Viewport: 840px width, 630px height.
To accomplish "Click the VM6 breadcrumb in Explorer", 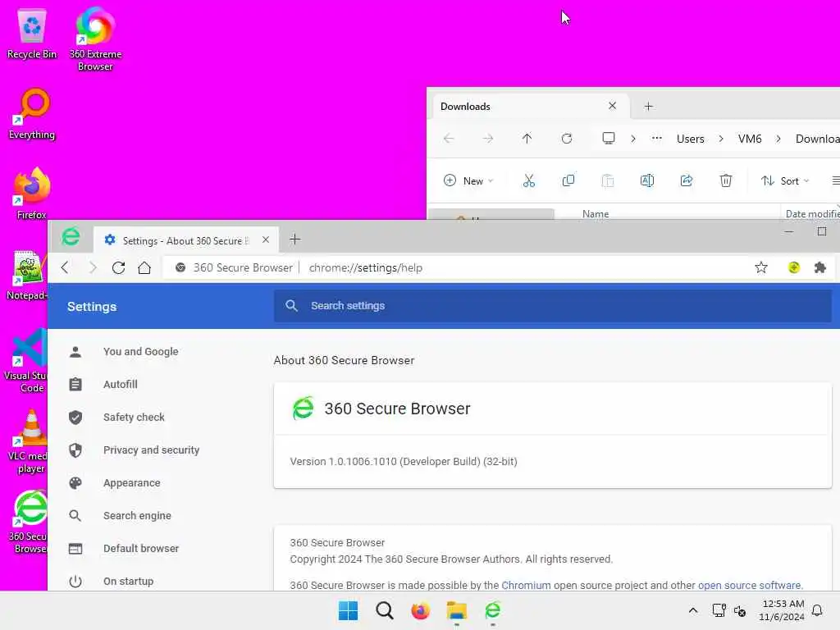I will 750,139.
